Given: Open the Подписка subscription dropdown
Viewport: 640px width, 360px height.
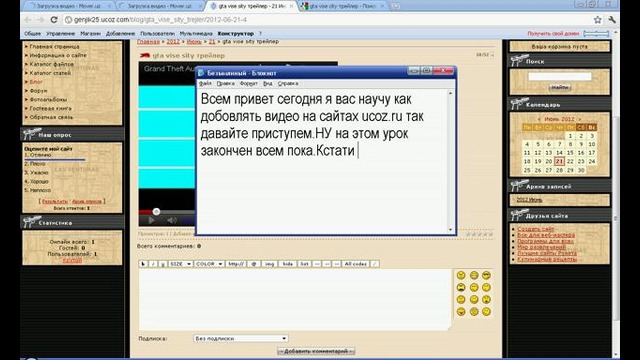Looking at the screenshot, I should (x=240, y=338).
